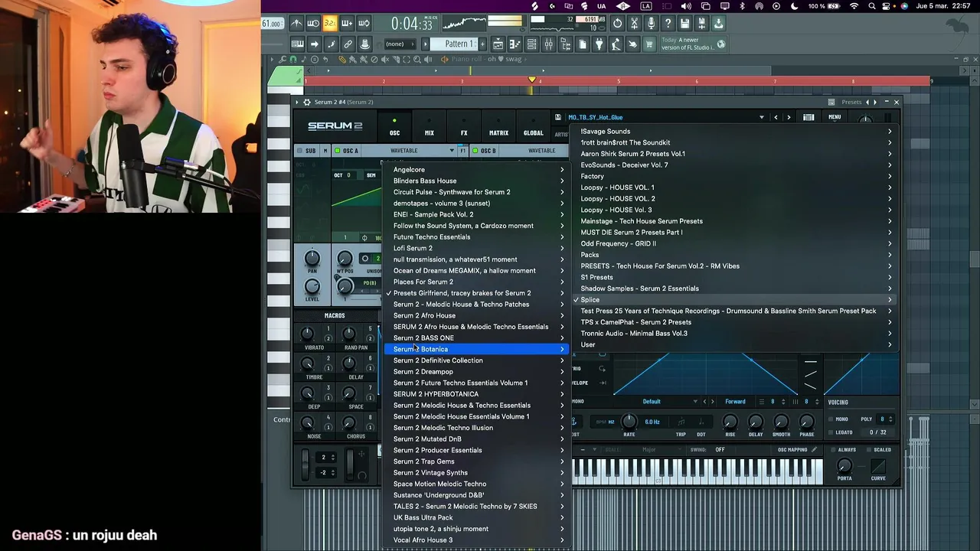Switch to the MIX tab in Serum
This screenshot has height=551, width=980.
pos(429,127)
